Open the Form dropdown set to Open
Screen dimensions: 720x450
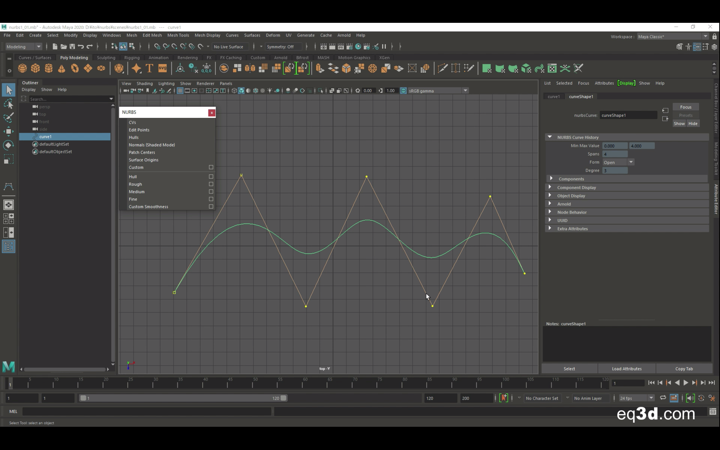pos(618,162)
